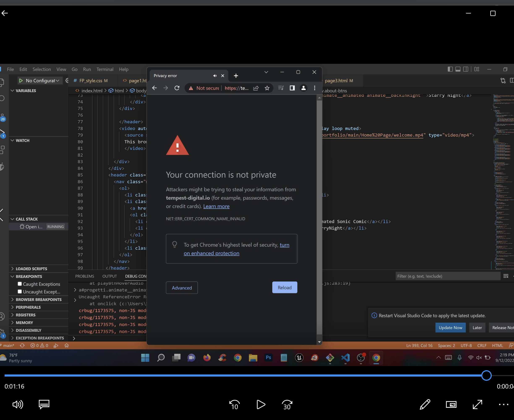This screenshot has width=514, height=420.
Task: Reload the page with Chrome's refresh icon
Action: coord(177,88)
